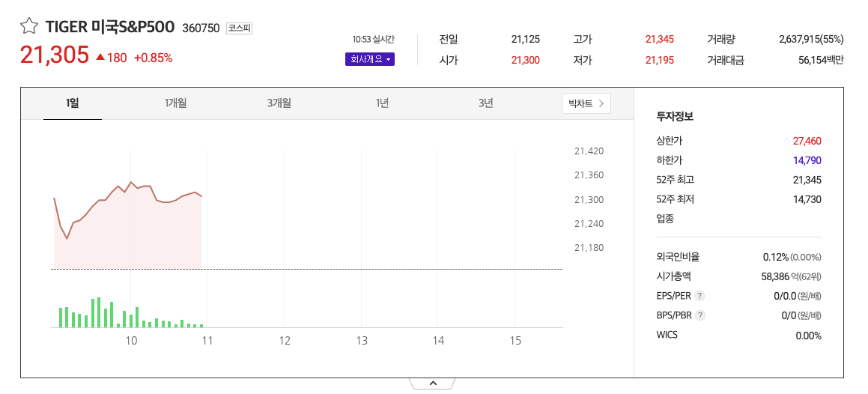
Task: Click the 10:53 실시간 timestamp
Action: coord(374,39)
